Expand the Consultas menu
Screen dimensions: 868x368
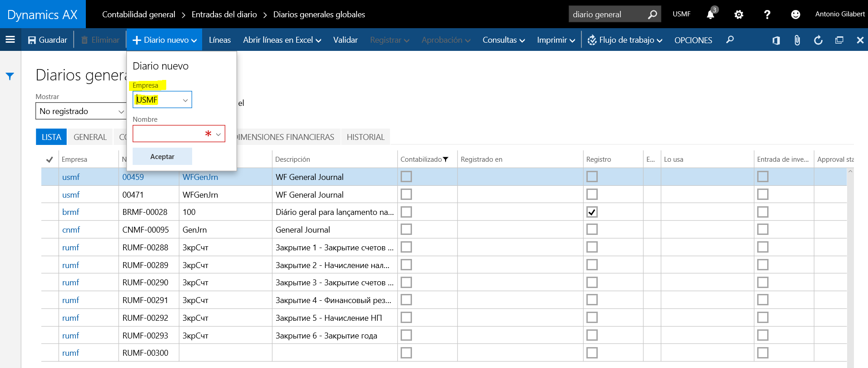[x=504, y=40]
